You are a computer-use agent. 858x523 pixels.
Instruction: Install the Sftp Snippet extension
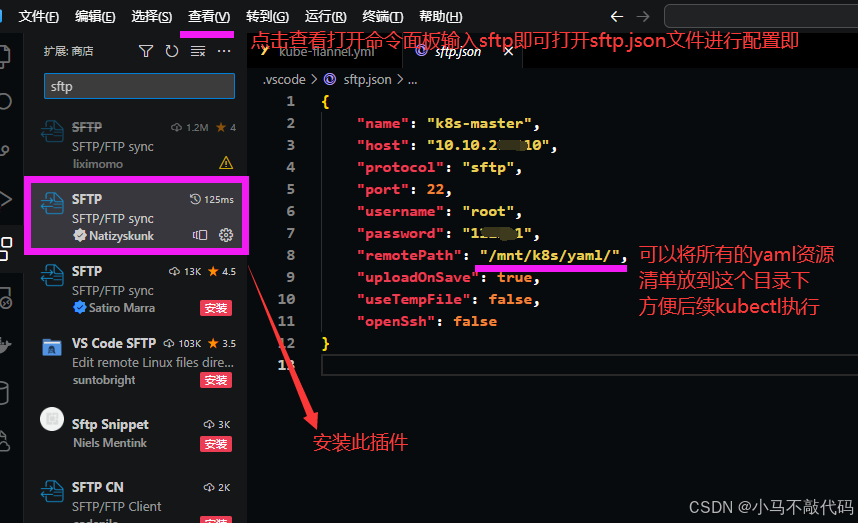216,444
